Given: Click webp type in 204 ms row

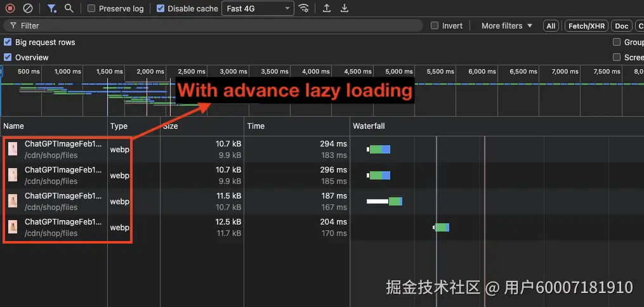Looking at the screenshot, I should pyautogui.click(x=119, y=227).
